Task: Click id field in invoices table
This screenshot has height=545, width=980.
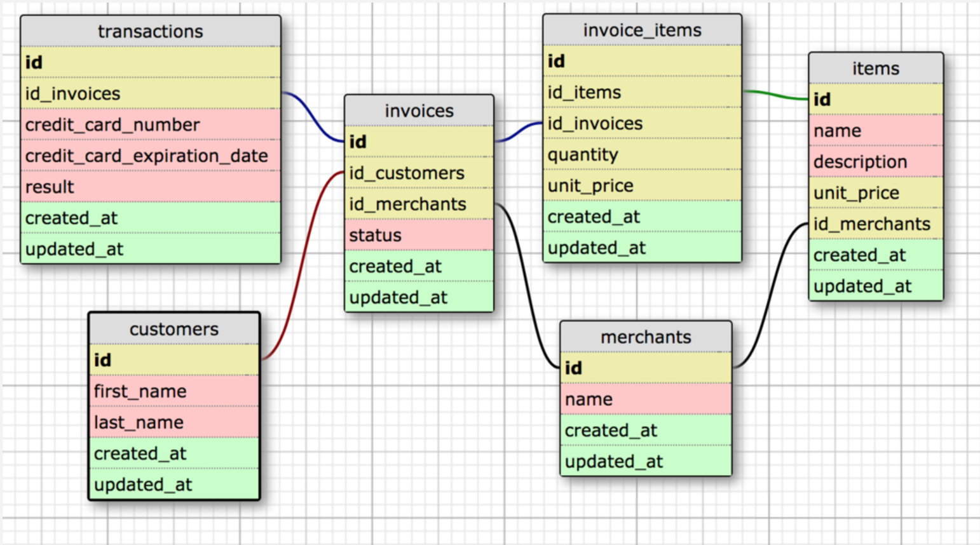Action: point(419,142)
